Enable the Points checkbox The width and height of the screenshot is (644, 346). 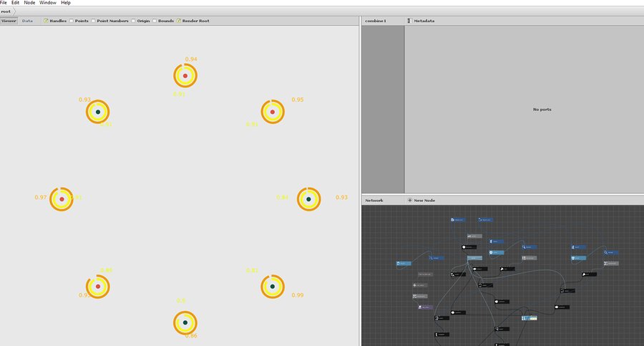72,21
